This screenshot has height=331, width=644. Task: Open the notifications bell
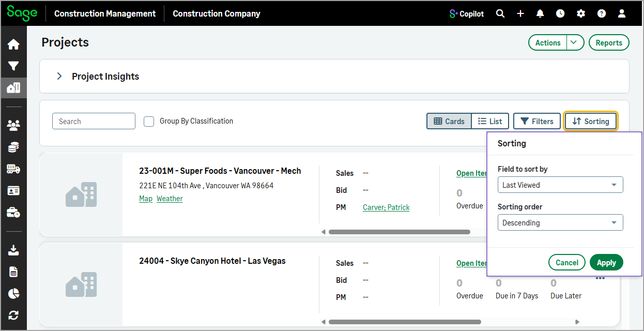tap(540, 13)
